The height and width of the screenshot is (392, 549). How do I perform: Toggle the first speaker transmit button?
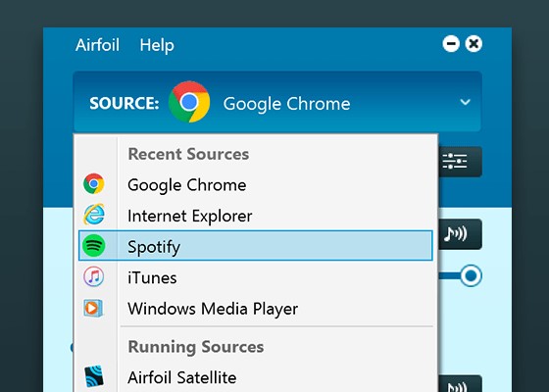click(460, 234)
